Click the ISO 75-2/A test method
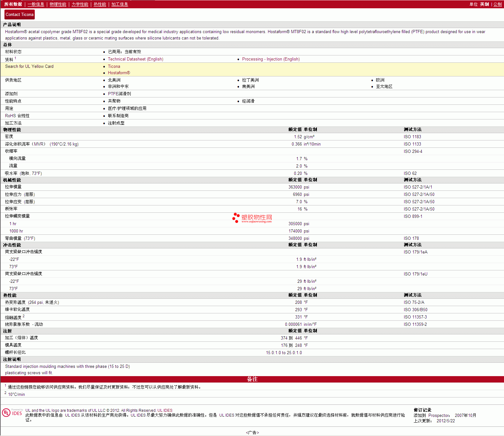This screenshot has height=436, width=504. pyautogui.click(x=414, y=302)
